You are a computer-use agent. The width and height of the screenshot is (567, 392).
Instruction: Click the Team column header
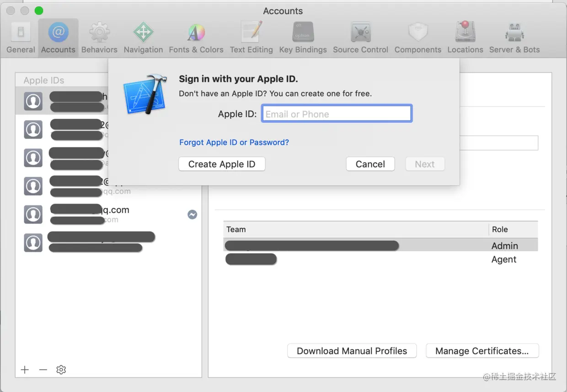pyautogui.click(x=356, y=230)
